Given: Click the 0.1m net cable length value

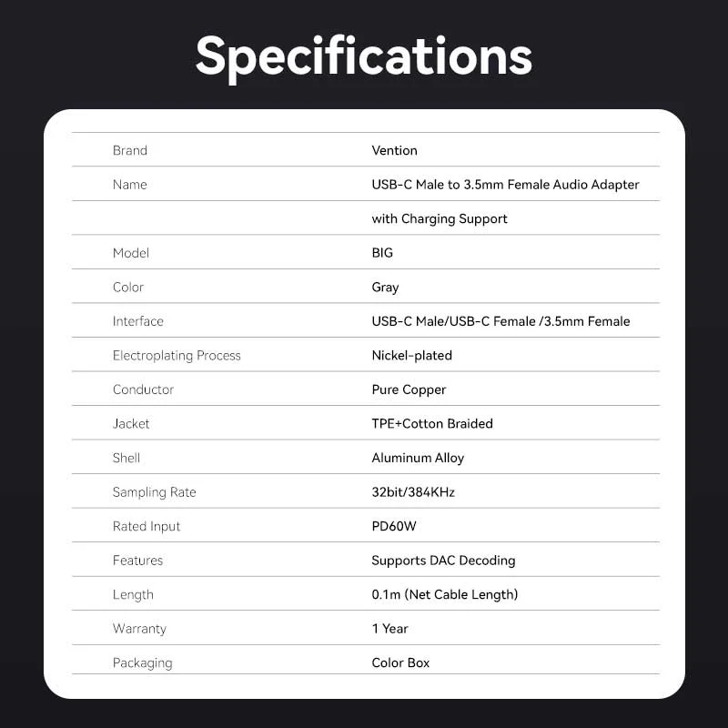Looking at the screenshot, I should tap(444, 594).
